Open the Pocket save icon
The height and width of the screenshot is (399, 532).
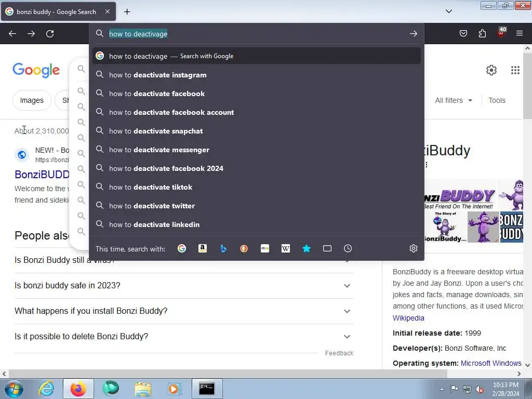click(x=463, y=33)
